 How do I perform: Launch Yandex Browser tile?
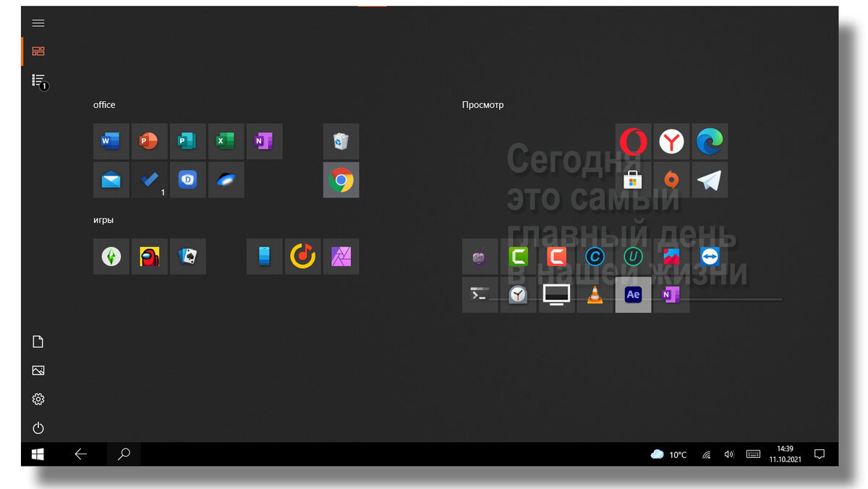672,141
